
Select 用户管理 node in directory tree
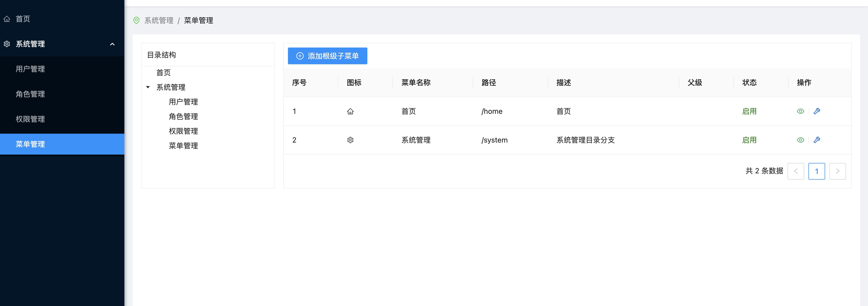[x=183, y=102]
